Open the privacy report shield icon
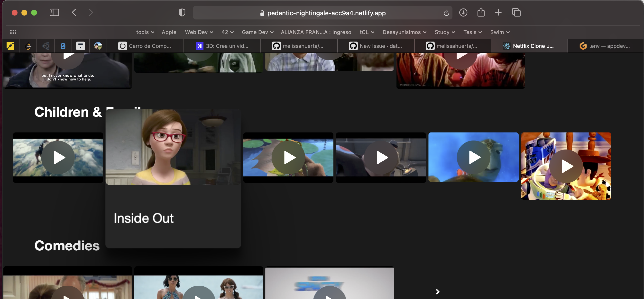644x299 pixels. 182,12
